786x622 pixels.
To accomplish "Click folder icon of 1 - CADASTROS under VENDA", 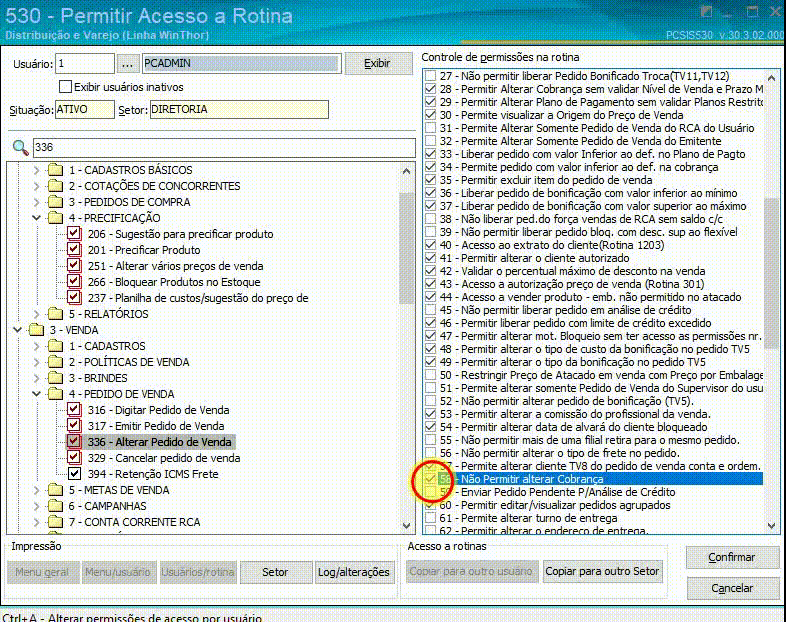I will click(56, 346).
